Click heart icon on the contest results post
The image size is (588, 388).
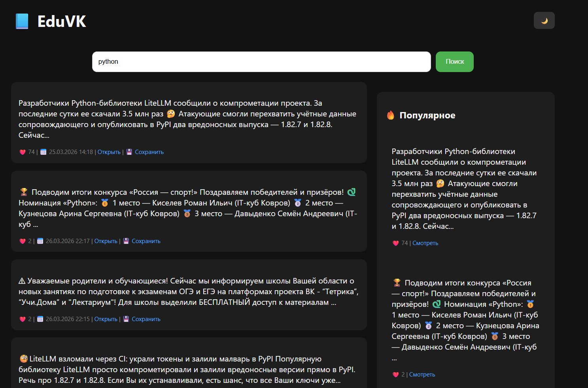coord(23,241)
